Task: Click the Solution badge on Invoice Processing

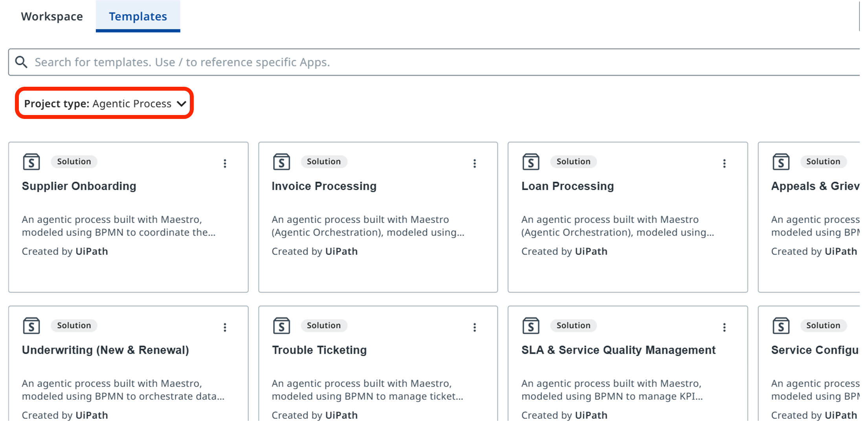Action: tap(324, 162)
